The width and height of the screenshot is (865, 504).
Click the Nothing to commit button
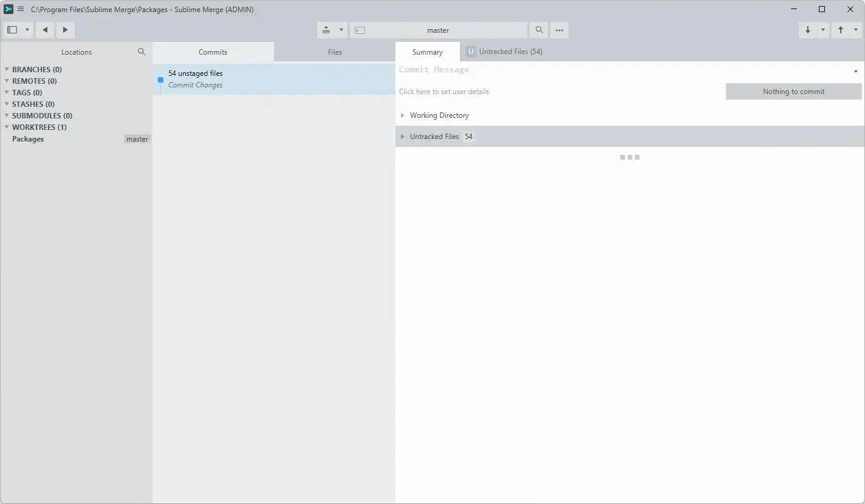[x=793, y=92]
